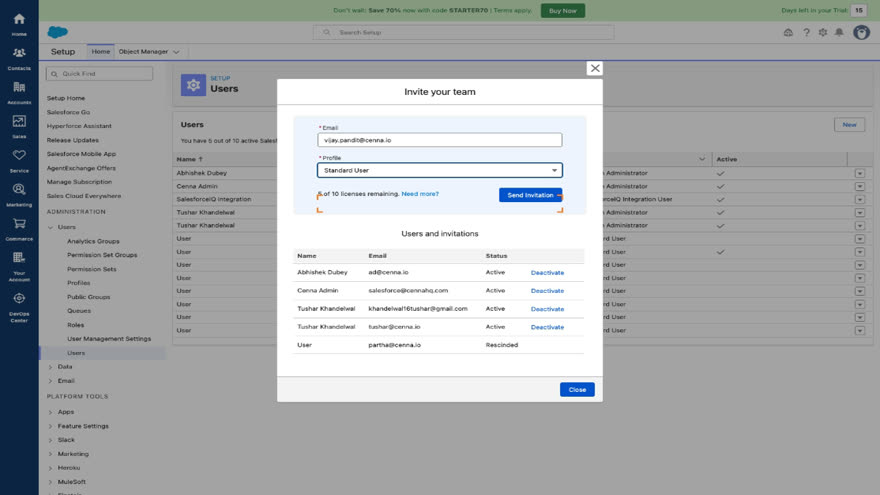Open the notifications bell
The width and height of the screenshot is (880, 495).
tap(839, 33)
